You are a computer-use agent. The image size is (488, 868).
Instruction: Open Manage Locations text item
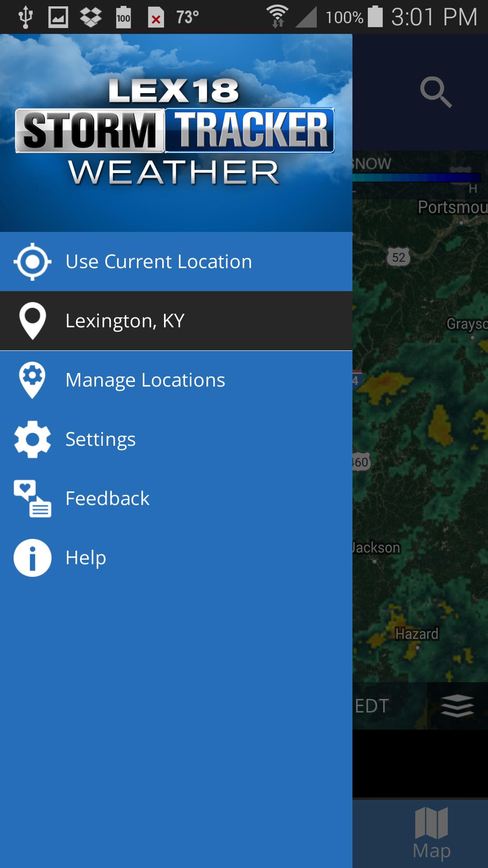coord(145,380)
